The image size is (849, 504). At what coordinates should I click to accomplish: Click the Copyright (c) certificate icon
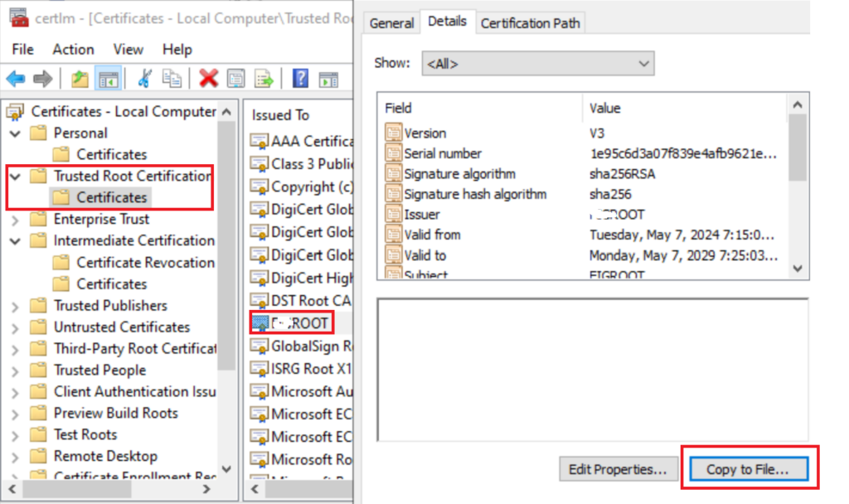tap(260, 187)
